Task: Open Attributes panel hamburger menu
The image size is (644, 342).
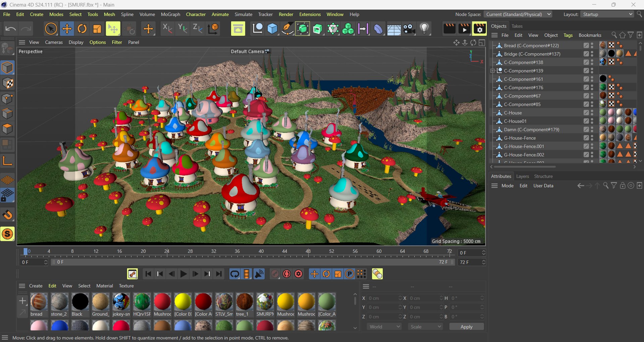Action: coord(494,186)
